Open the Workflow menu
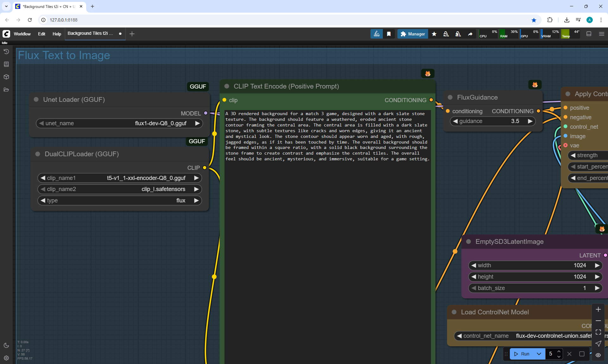This screenshot has height=364, width=608. (22, 34)
